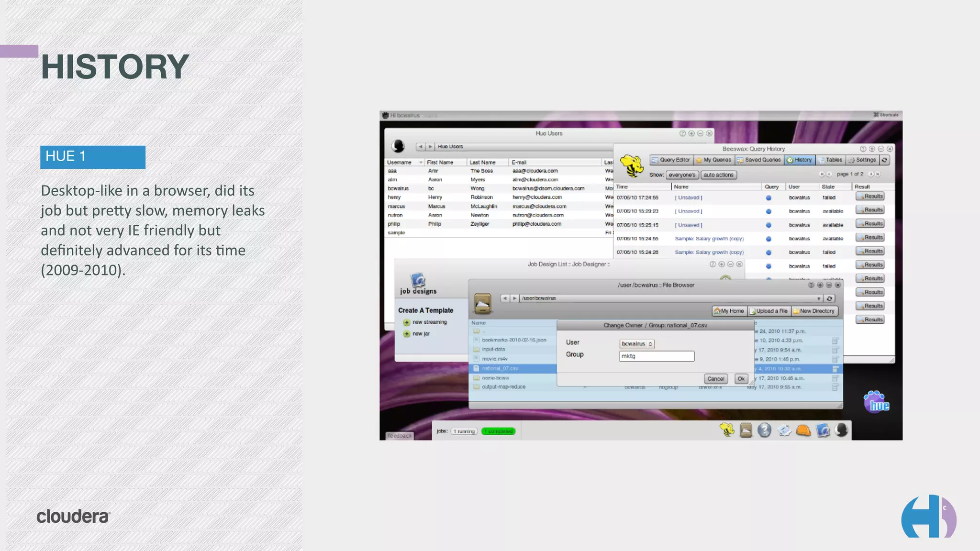This screenshot has height=551, width=980.
Task: Toggle the auto actions filter
Action: coord(719,175)
